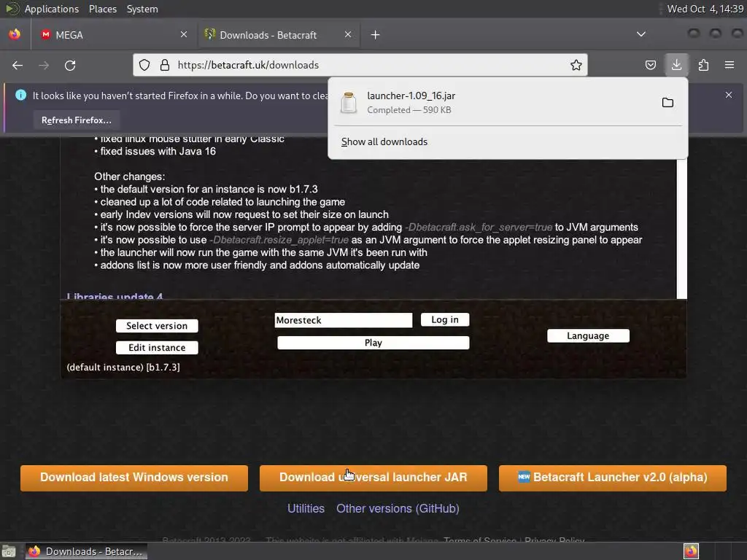Open the shield tracking protection icon
Image resolution: width=747 pixels, height=560 pixels.
point(144,65)
